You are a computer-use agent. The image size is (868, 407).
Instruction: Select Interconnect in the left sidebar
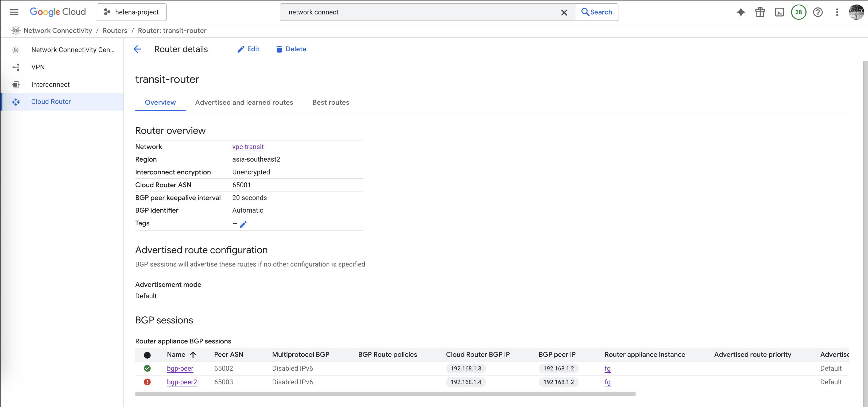coord(51,84)
